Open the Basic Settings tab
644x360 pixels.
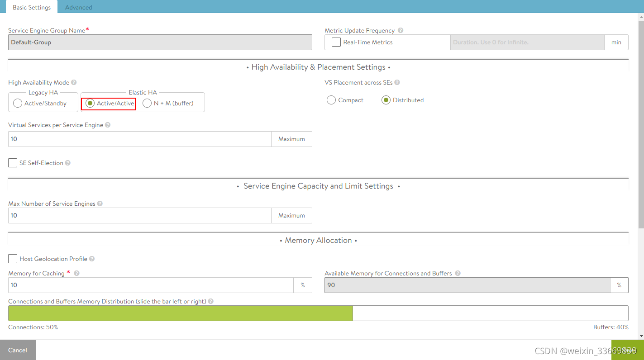pos(32,7)
